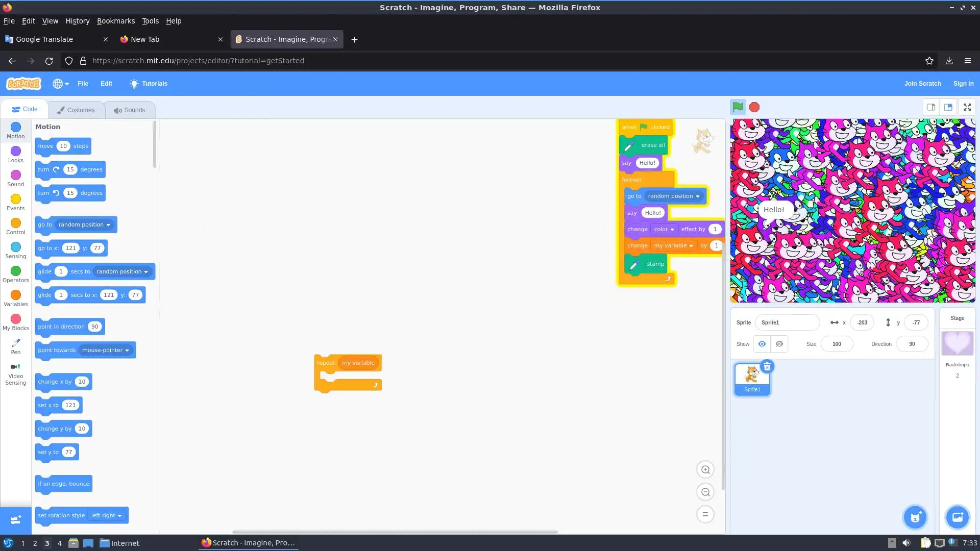Expand point towards mouse-pointer dropdown
The image size is (980, 551).
click(106, 350)
